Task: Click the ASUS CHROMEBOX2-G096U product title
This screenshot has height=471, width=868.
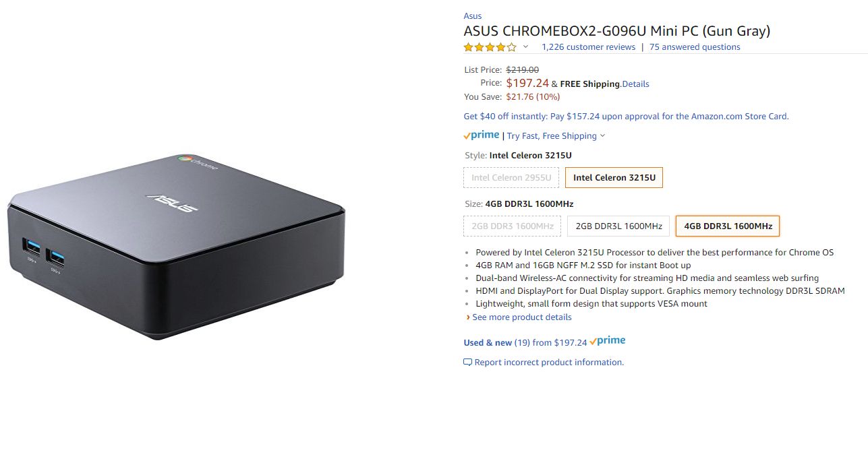Action: (616, 31)
